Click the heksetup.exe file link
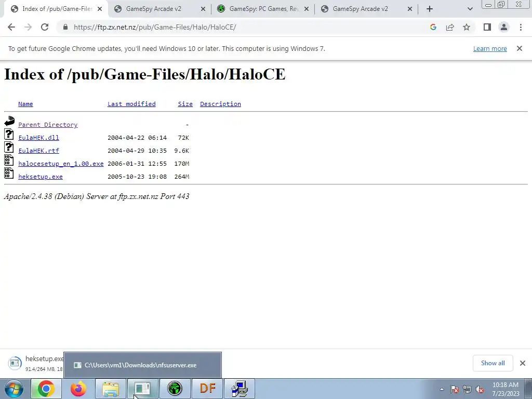The height and width of the screenshot is (399, 532). [41, 177]
